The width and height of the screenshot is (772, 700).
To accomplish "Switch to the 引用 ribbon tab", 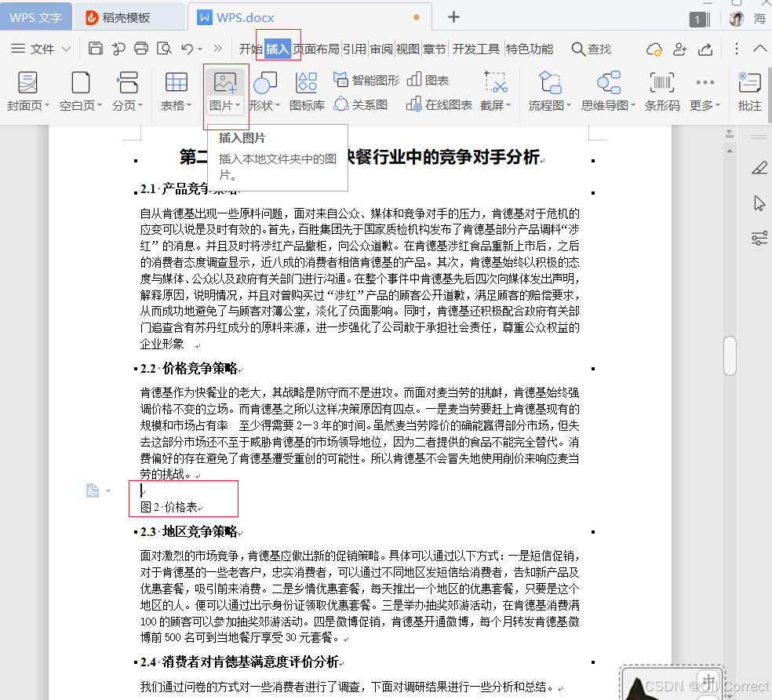I will click(355, 49).
